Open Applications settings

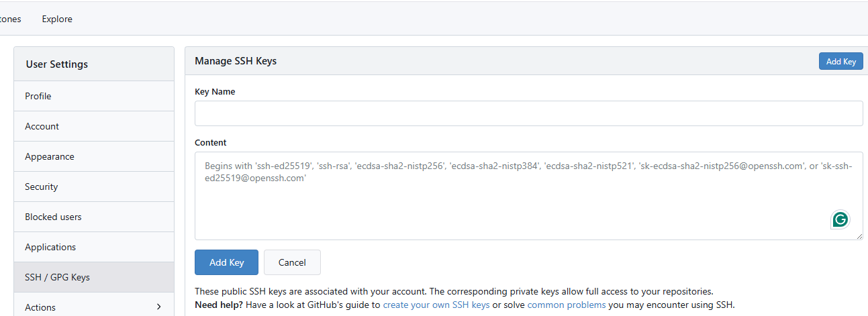tap(50, 247)
